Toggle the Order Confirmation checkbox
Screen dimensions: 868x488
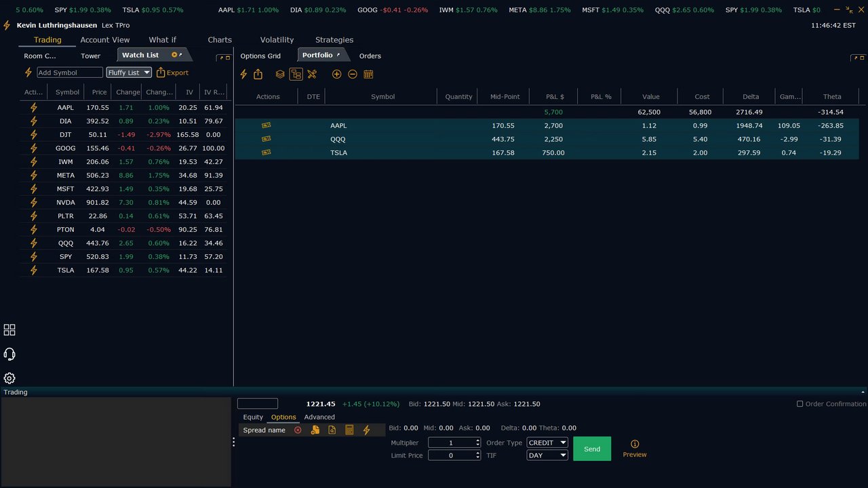(800, 404)
